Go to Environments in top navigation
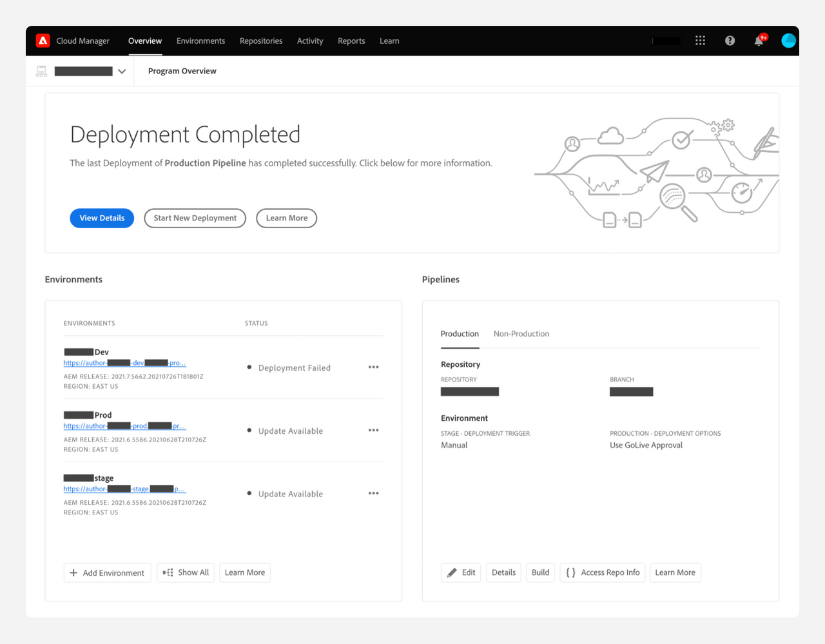 (x=200, y=41)
